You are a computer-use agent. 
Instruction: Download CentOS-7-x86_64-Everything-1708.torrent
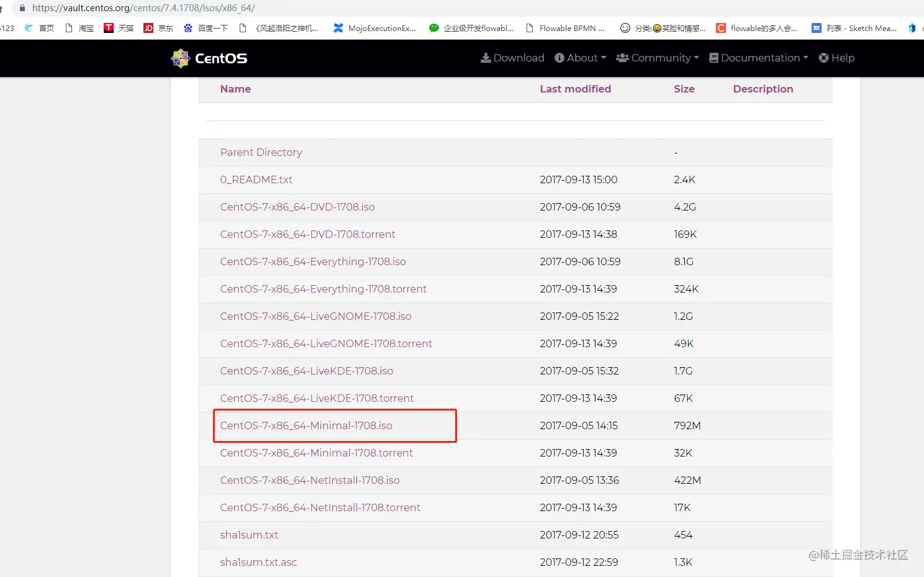pyautogui.click(x=323, y=289)
